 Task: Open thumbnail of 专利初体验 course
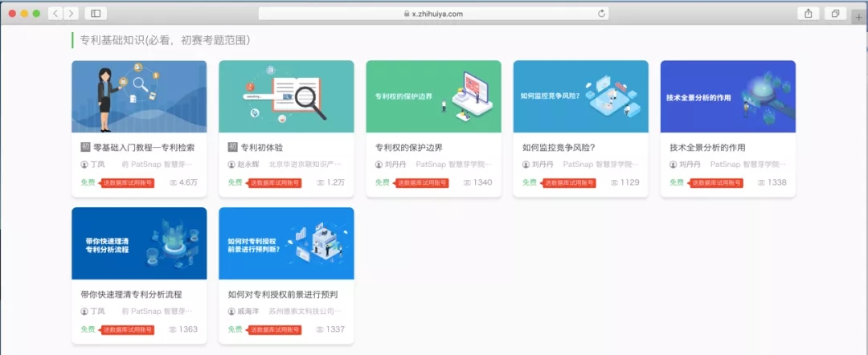pos(286,96)
